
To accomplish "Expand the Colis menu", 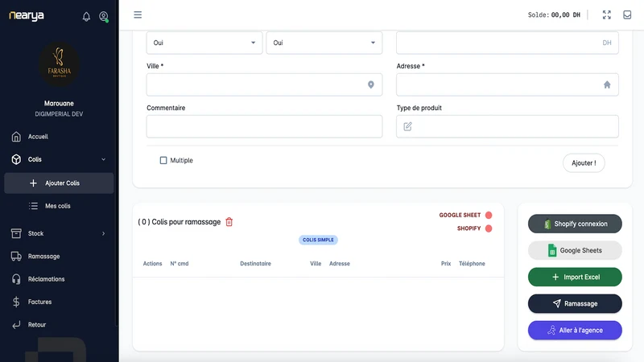I will tap(59, 159).
